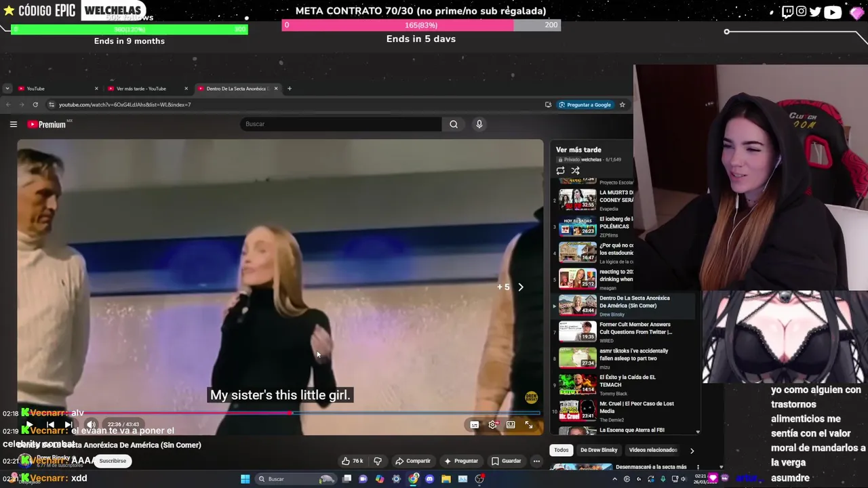Open File Explorer from taskbar

tap(446, 479)
